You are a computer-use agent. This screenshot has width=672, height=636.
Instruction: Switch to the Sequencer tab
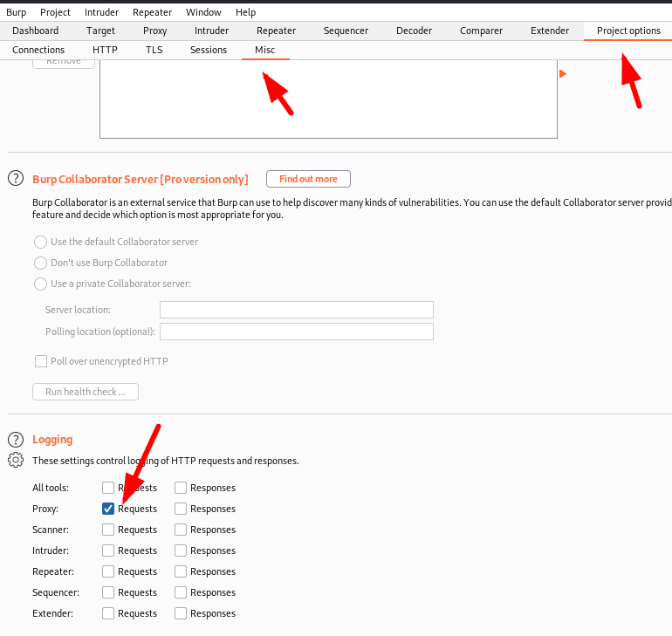(346, 31)
